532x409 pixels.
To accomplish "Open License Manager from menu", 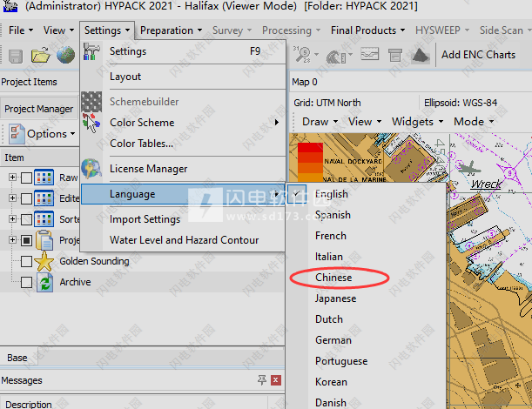I will coord(183,169).
